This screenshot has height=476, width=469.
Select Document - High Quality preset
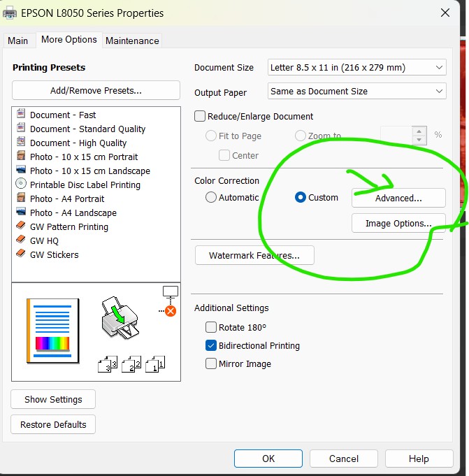(78, 143)
